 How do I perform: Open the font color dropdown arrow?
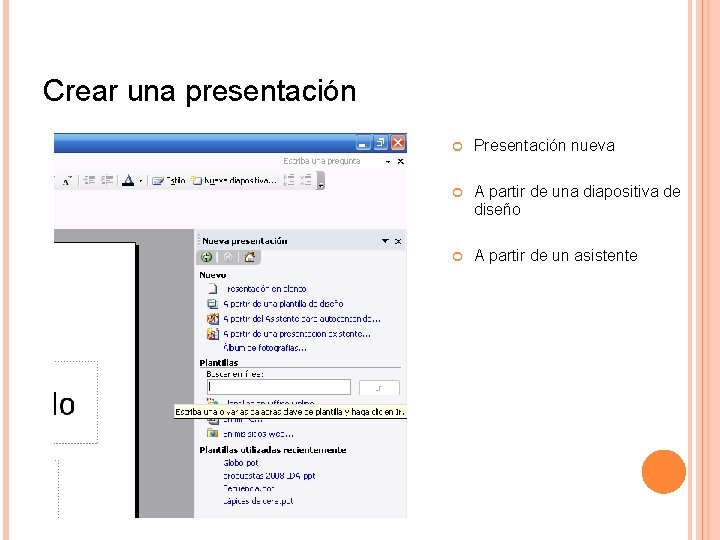tap(141, 181)
